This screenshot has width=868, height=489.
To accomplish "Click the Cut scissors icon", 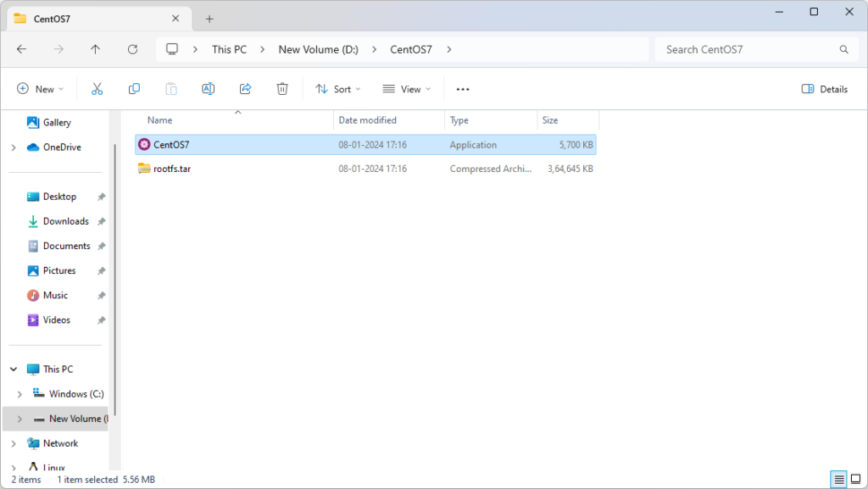I will 97,89.
